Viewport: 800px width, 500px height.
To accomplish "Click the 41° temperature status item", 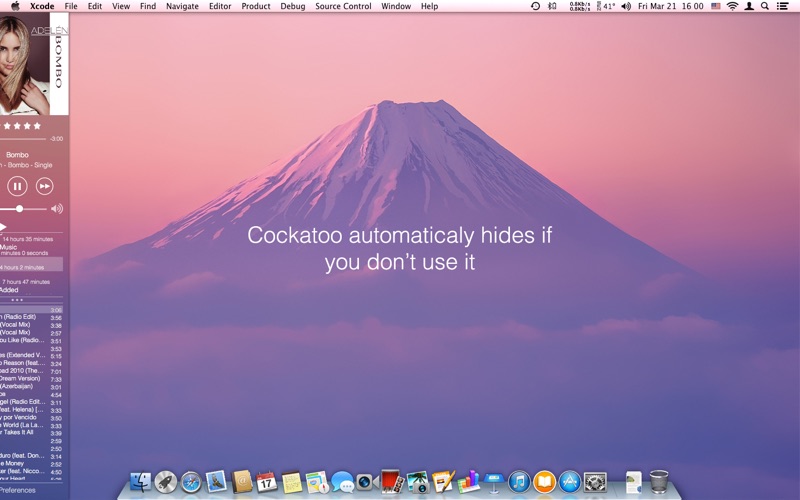I will 606,6.
